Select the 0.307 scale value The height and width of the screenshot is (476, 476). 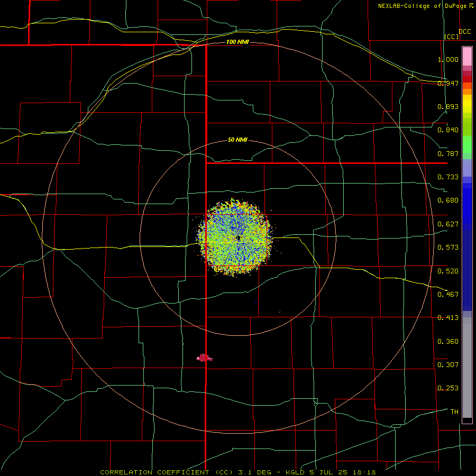click(448, 365)
